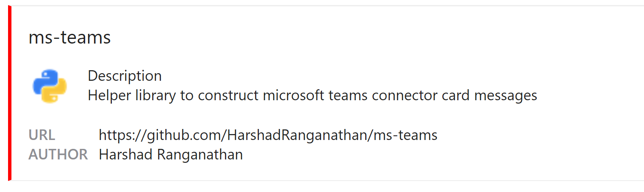This screenshot has height=192, width=644.
Task: Select the URL field label
Action: tap(42, 135)
